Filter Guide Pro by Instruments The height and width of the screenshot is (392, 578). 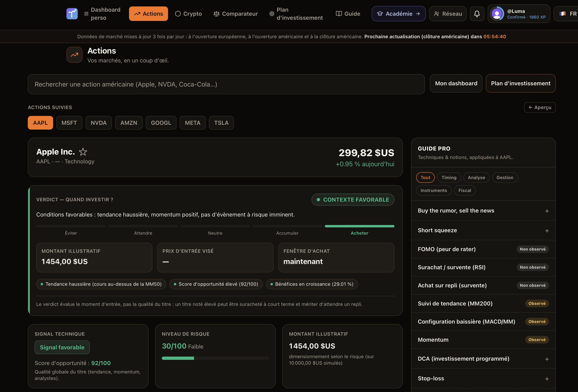[x=434, y=190]
